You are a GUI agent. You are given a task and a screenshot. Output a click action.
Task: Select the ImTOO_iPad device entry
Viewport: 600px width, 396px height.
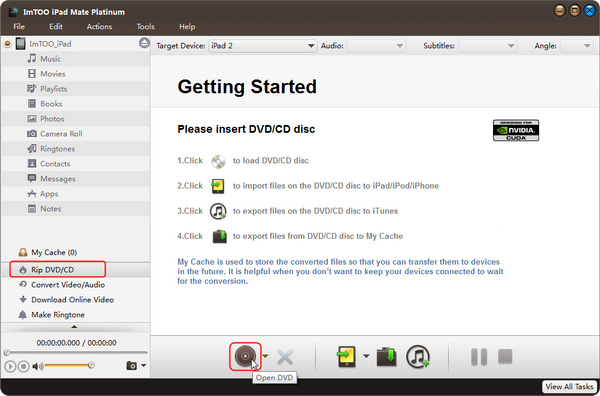click(50, 44)
